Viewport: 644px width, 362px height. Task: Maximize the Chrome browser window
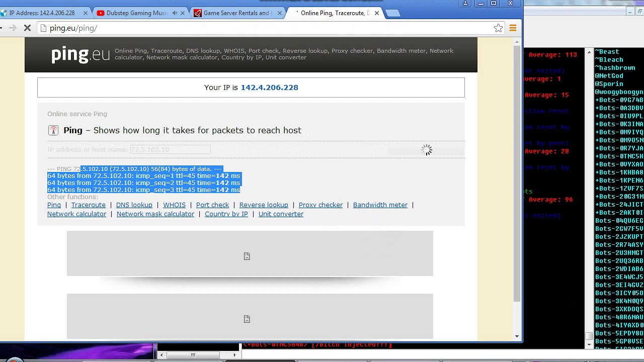(x=494, y=4)
